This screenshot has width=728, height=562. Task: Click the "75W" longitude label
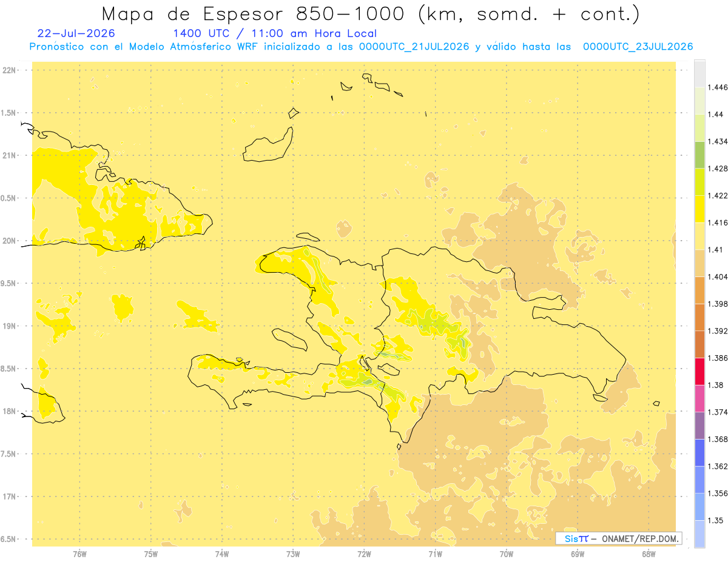tap(151, 554)
